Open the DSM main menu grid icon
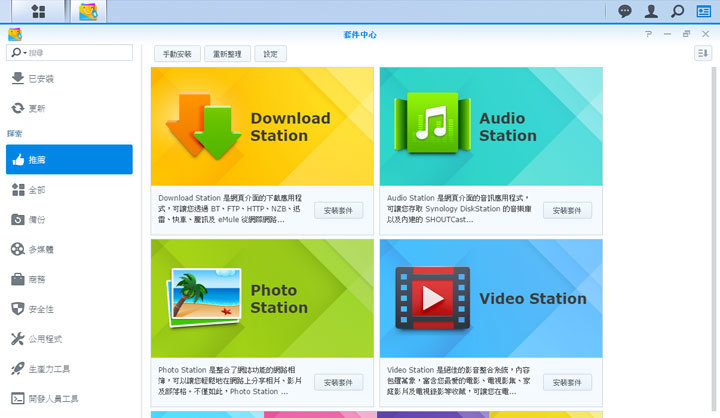Screen dimensions: 720x418 point(37,12)
